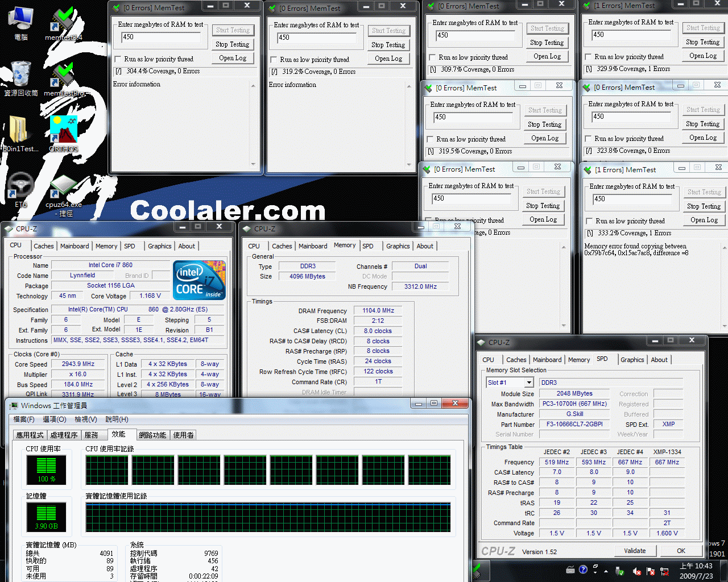Click scrollbar up arrow in 319.2% Coverage MemTest

pos(409,86)
